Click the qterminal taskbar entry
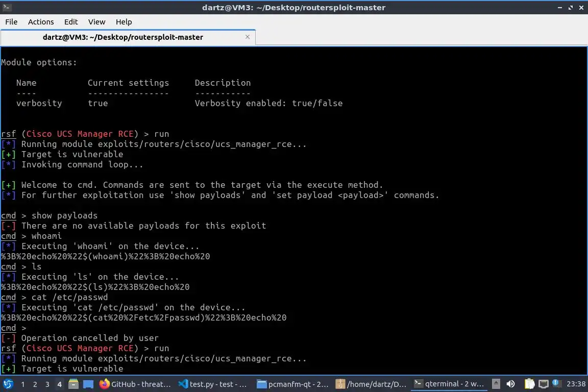The image size is (588, 392). pos(449,384)
